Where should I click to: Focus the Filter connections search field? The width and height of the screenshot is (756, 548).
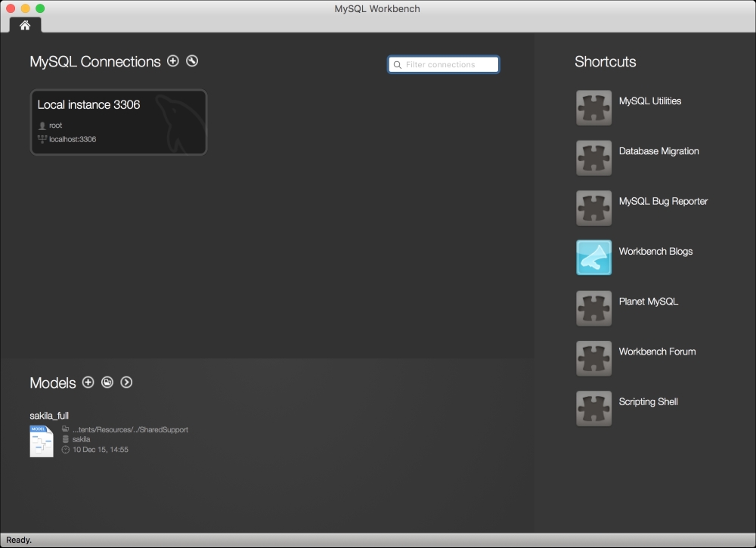point(444,64)
